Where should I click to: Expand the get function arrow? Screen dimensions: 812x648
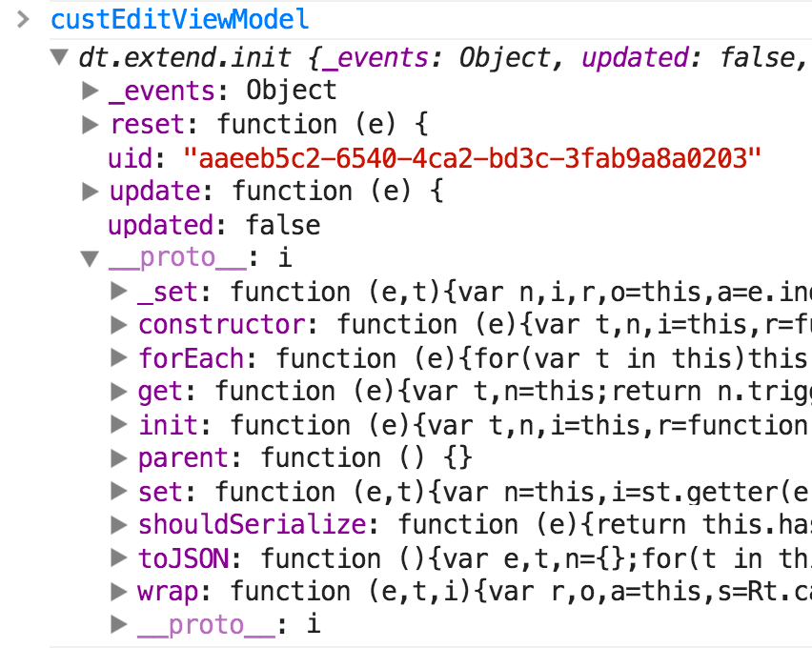119,392
